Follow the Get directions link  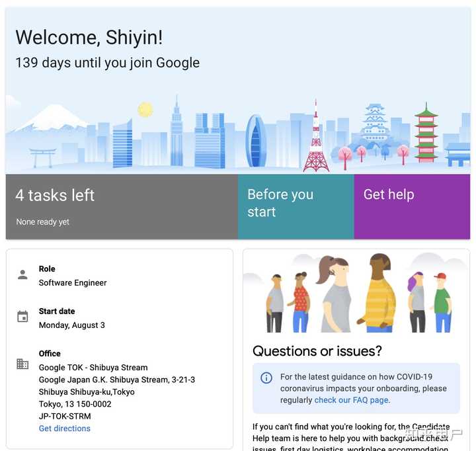click(65, 429)
